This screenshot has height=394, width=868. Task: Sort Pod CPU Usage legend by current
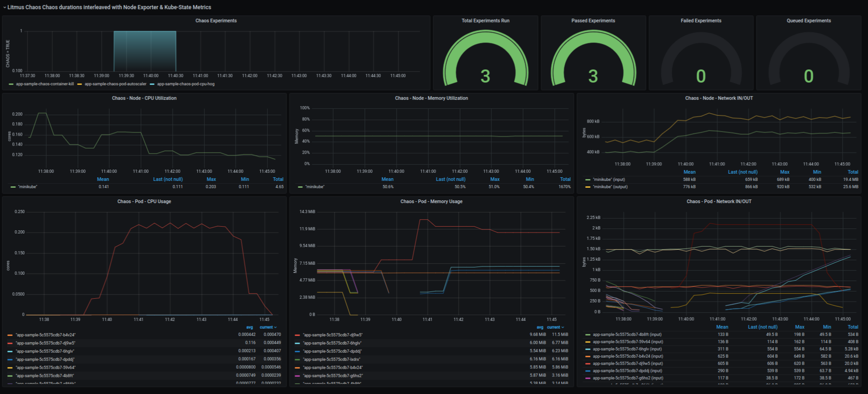tap(268, 327)
